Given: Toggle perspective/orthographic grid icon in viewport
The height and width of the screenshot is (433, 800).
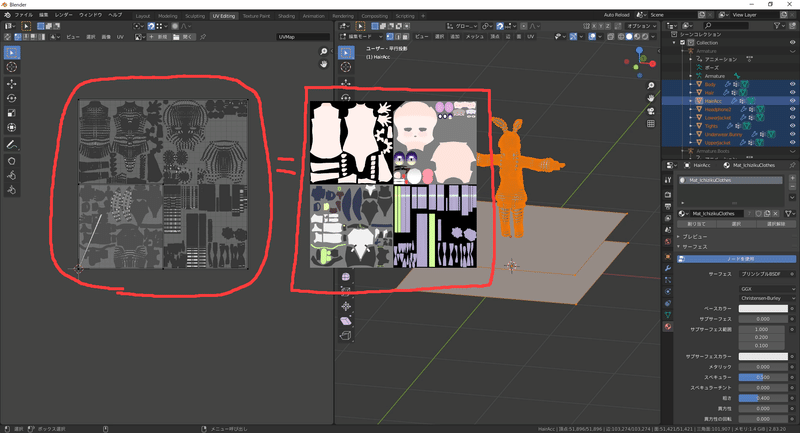Looking at the screenshot, I should tap(651, 123).
